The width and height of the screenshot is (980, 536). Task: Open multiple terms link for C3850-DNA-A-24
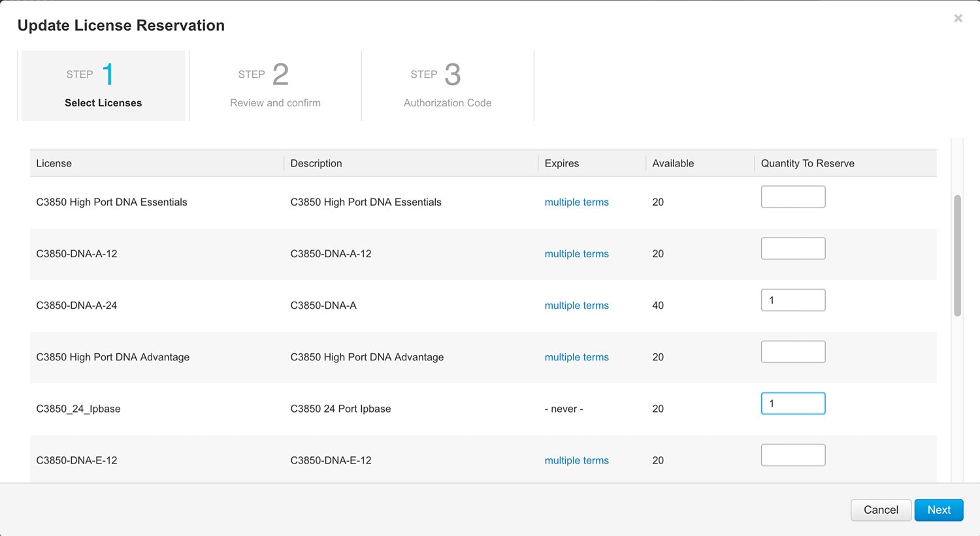(576, 306)
